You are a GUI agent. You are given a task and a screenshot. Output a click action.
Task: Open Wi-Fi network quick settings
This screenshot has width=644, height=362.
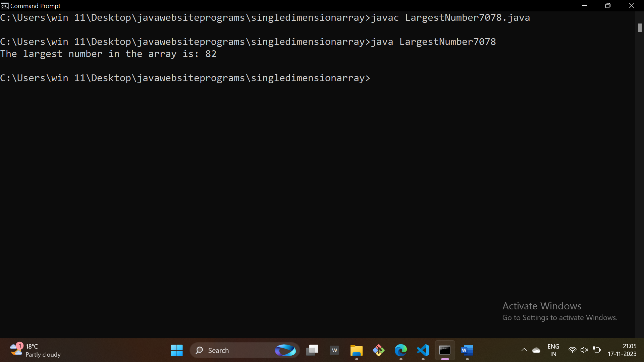point(572,350)
